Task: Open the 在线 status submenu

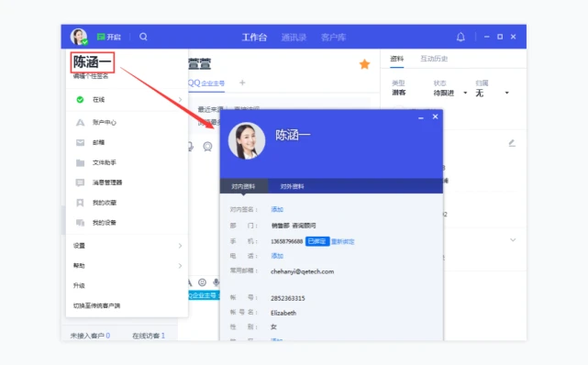Action: click(127, 100)
